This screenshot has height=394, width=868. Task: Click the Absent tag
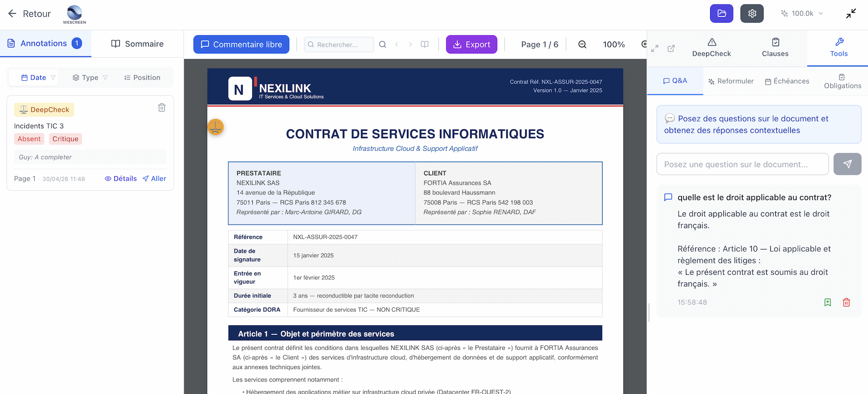(x=29, y=139)
